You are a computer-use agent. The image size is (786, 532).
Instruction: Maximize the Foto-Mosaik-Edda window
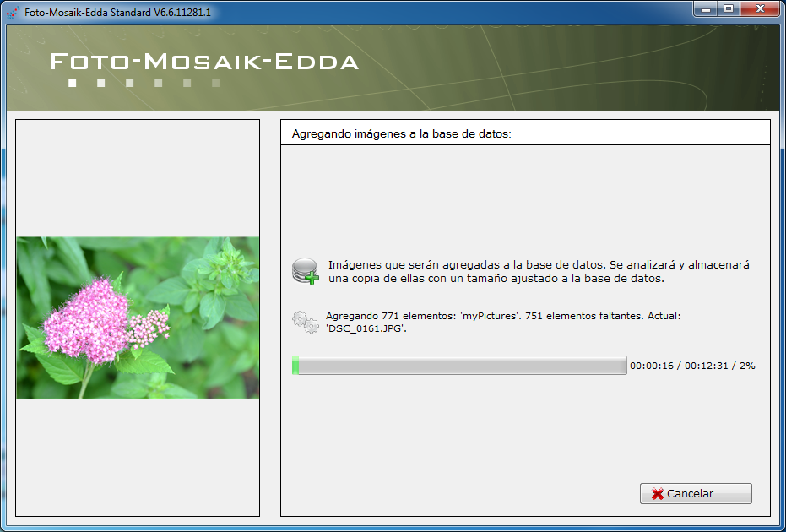coord(729,8)
